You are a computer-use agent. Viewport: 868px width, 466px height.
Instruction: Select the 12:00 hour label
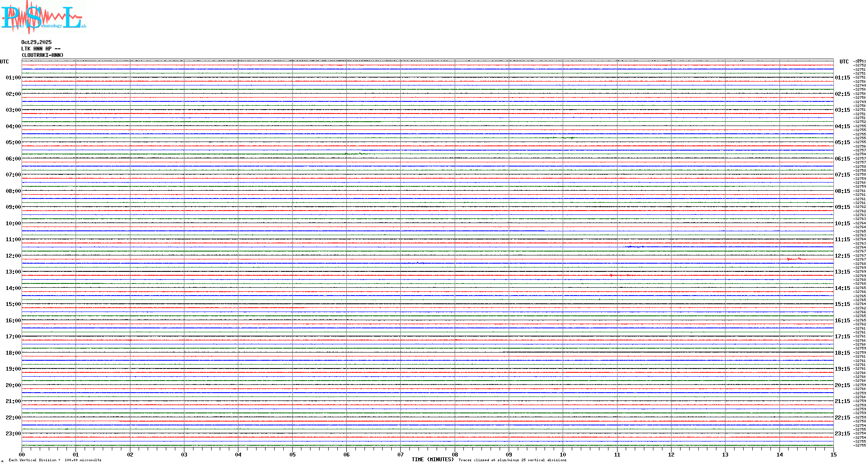click(13, 256)
